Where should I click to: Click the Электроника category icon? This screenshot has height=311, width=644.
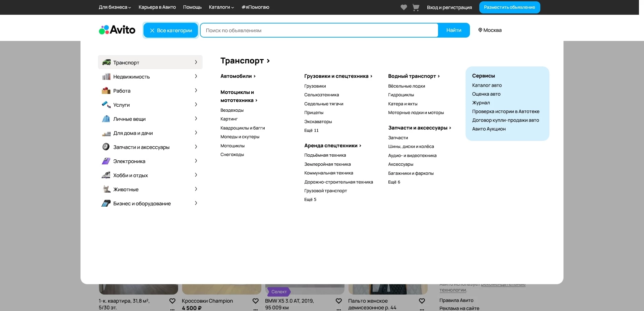pyautogui.click(x=106, y=161)
